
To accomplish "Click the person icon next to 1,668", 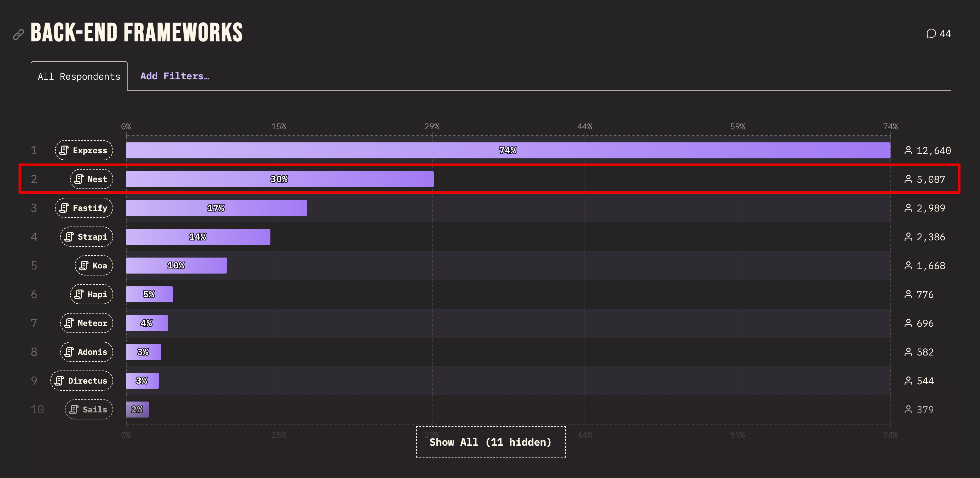I will coord(908,266).
